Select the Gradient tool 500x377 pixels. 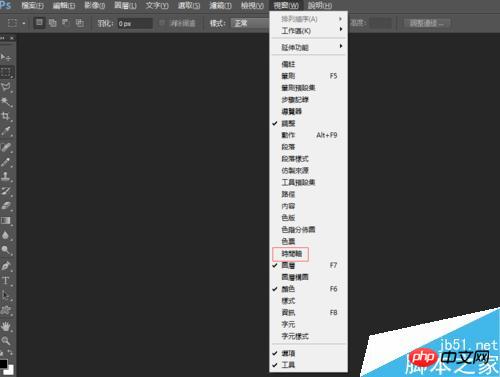click(x=6, y=220)
